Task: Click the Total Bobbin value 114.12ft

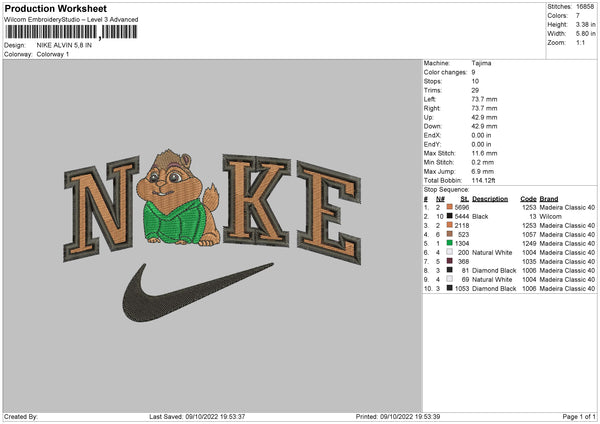Action: [483, 180]
